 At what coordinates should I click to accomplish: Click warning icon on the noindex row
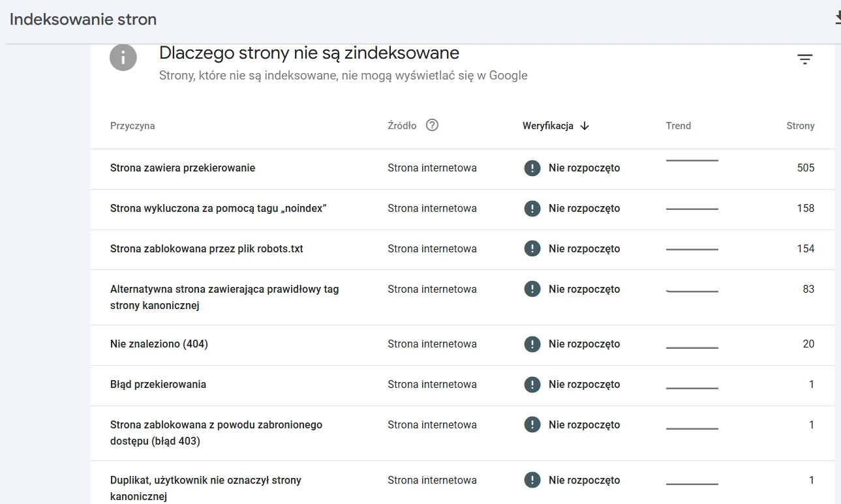click(532, 208)
